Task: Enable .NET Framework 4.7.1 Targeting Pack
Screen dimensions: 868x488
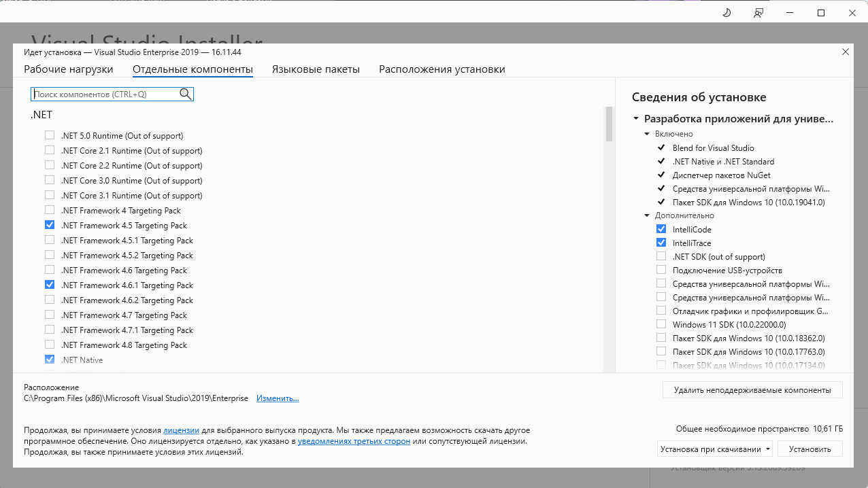Action: (x=50, y=330)
